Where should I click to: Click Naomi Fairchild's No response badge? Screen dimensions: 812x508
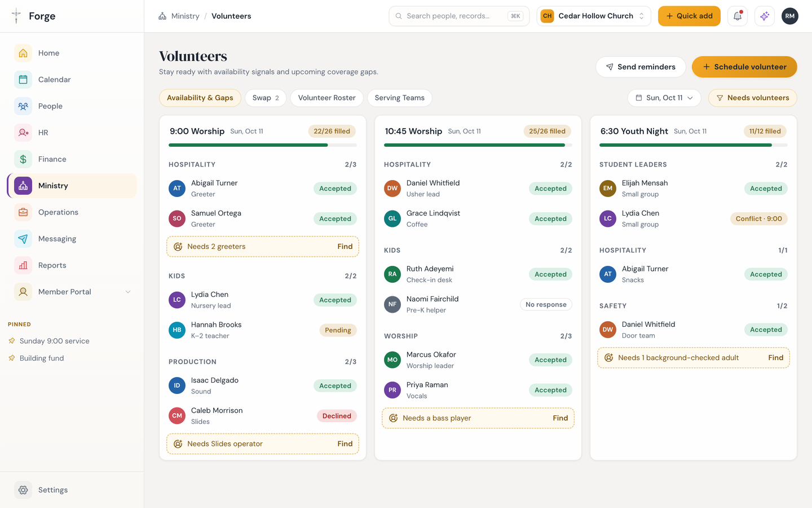coord(546,305)
